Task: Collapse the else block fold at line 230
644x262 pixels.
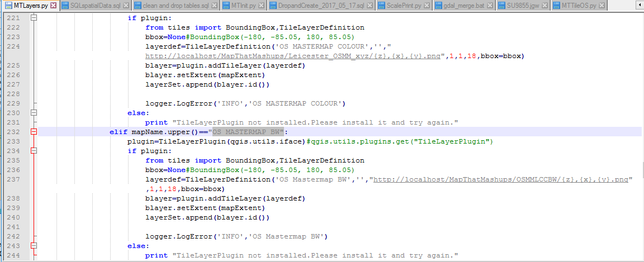Action: [34, 113]
